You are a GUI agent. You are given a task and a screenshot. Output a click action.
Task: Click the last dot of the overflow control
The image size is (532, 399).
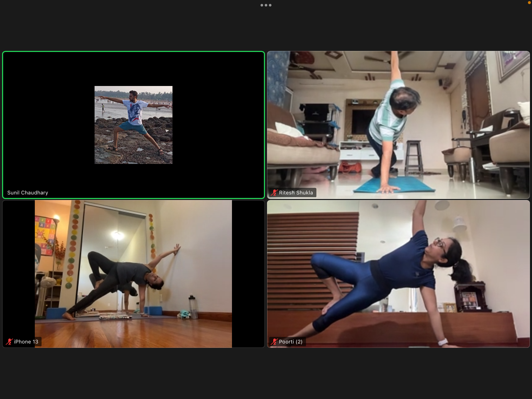(x=270, y=5)
